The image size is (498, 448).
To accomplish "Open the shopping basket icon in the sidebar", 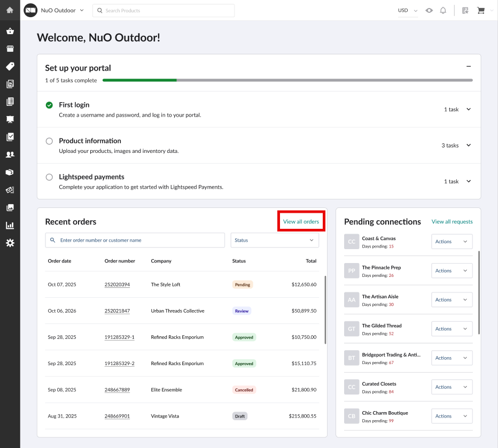I will pyautogui.click(x=10, y=31).
